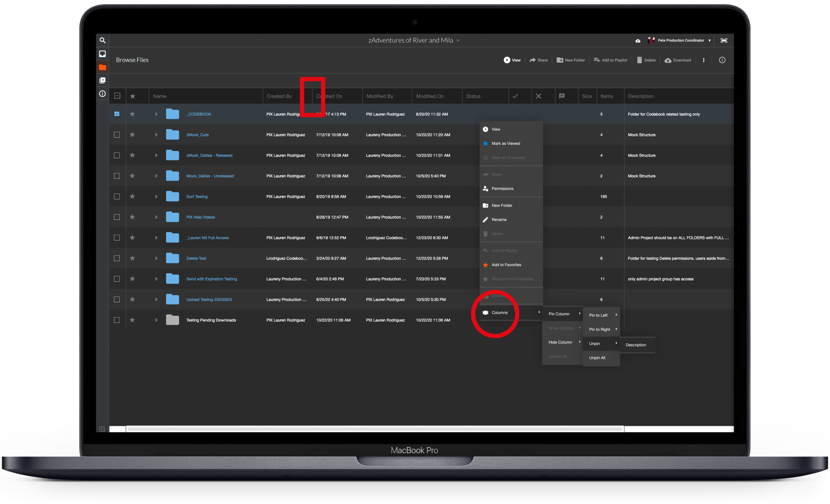Image resolution: width=830 pixels, height=504 pixels.
Task: Click the info icon next to Download
Action: coord(722,60)
